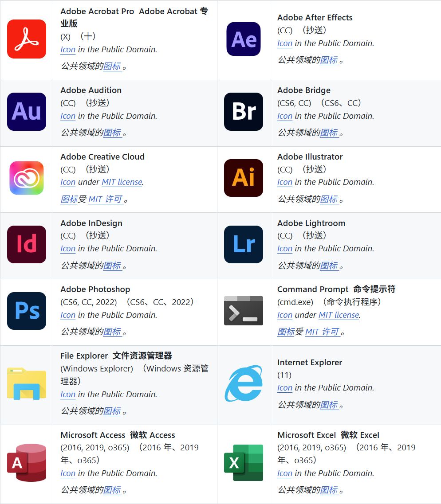The image size is (441, 504).
Task: Click the 'Adobe Illustrator' title text
Action: pos(310,157)
